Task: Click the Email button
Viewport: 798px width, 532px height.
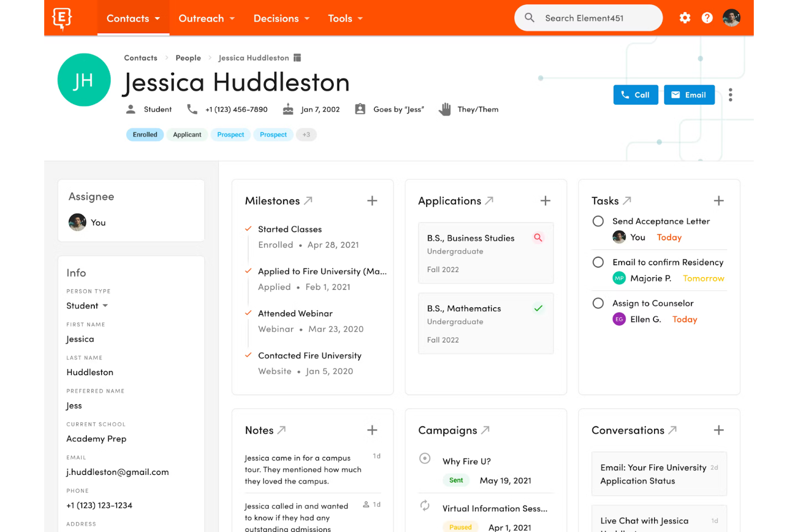Action: [689, 95]
